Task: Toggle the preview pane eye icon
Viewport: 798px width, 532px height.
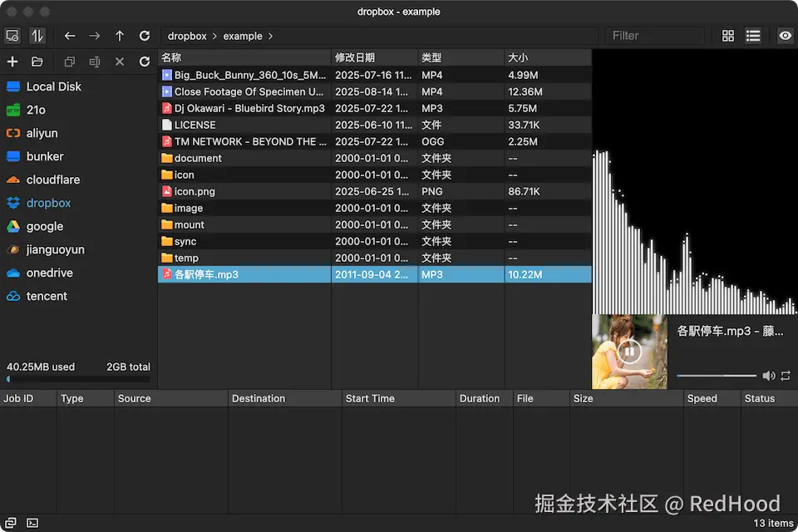Action: pyautogui.click(x=784, y=36)
